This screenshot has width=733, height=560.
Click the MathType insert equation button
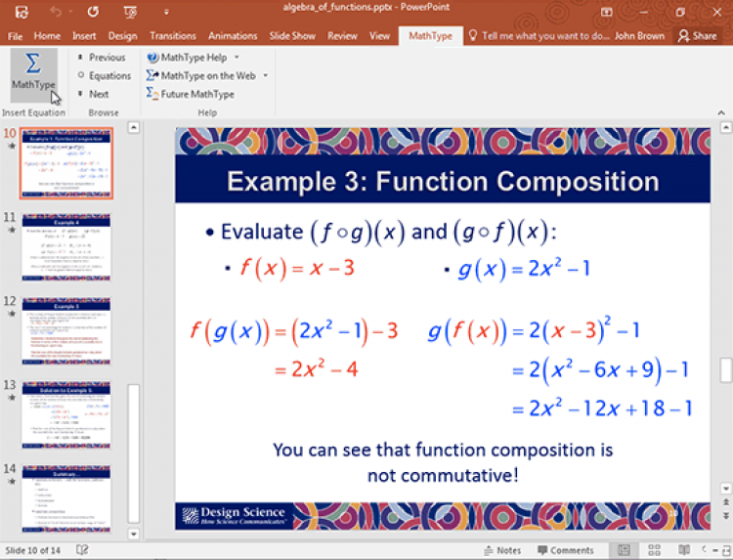tap(33, 75)
